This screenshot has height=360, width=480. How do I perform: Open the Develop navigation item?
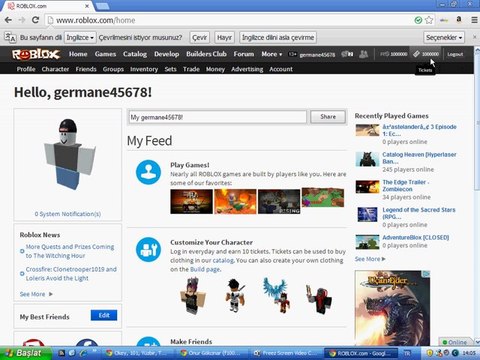coord(166,54)
